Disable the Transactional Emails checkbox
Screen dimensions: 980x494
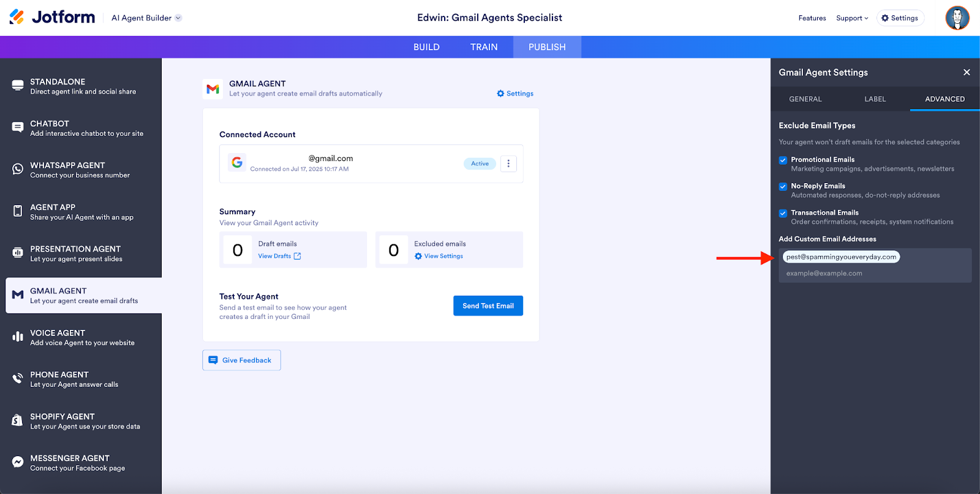[x=783, y=213]
